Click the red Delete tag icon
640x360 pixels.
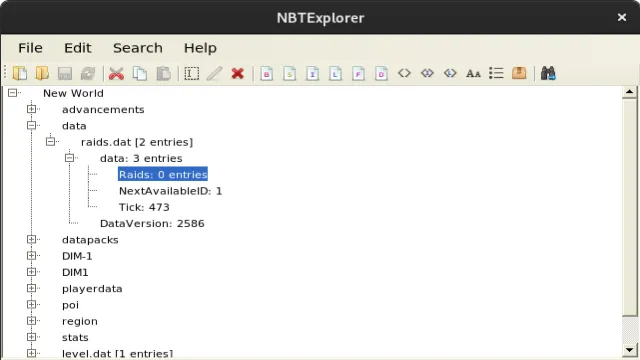pos(238,73)
